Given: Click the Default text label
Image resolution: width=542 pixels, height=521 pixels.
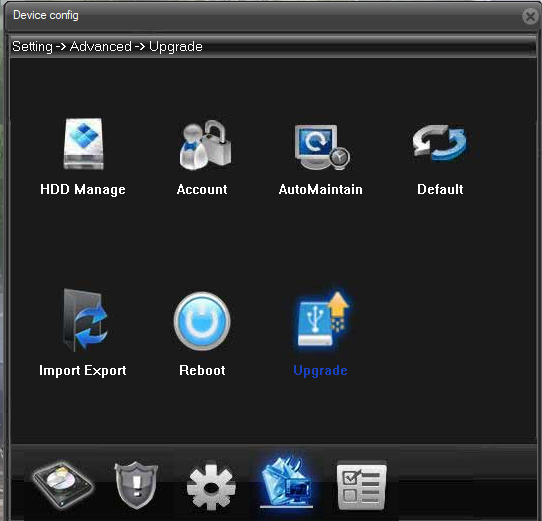Looking at the screenshot, I should pos(440,189).
